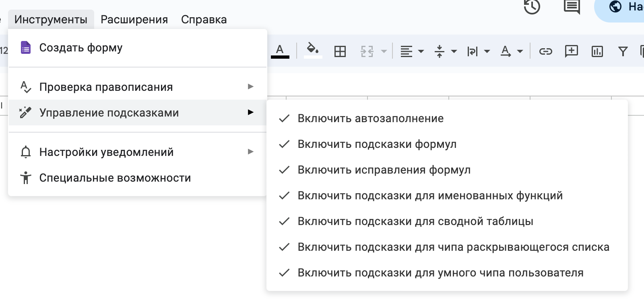644x303 pixels.
Task: Uncheck Включить исправления формул
Action: point(384,170)
